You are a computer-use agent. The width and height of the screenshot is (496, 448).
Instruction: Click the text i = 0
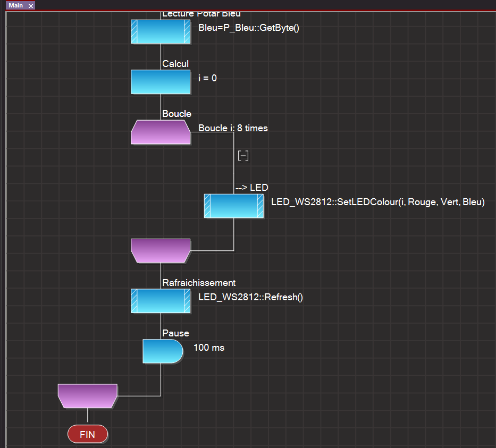click(207, 78)
